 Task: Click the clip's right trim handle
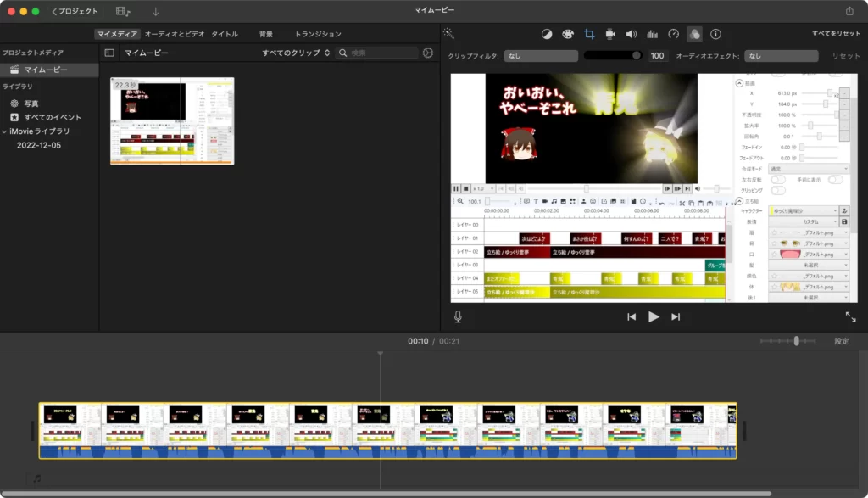(744, 430)
